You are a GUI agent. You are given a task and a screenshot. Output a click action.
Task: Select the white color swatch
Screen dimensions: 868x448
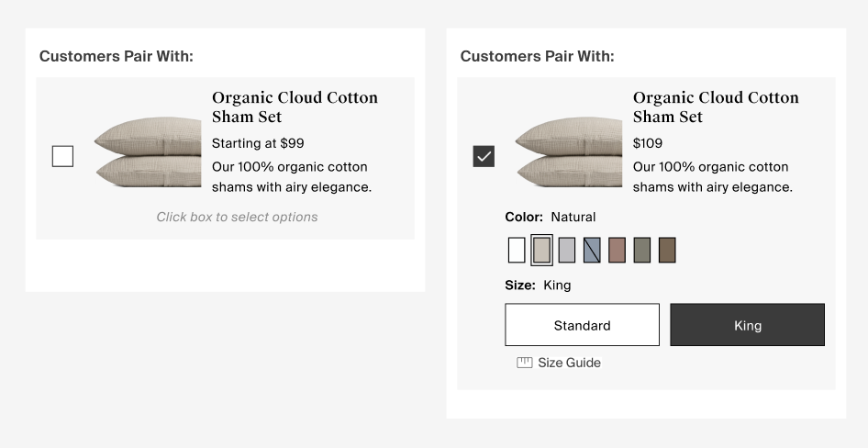click(517, 250)
